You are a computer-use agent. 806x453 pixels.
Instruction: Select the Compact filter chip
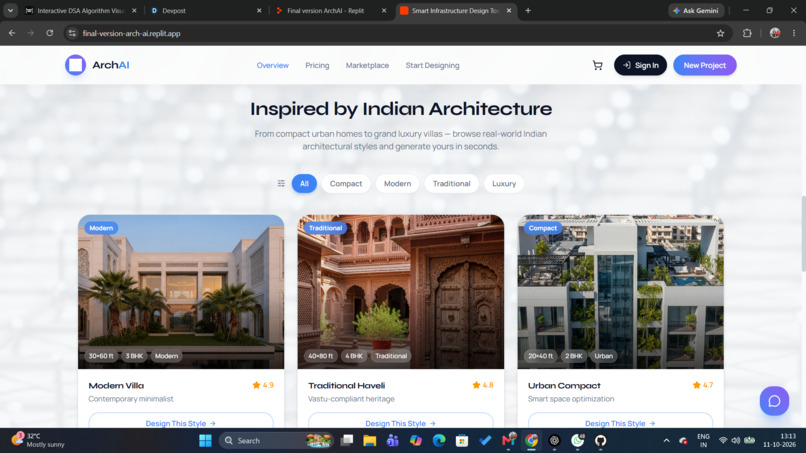click(346, 184)
